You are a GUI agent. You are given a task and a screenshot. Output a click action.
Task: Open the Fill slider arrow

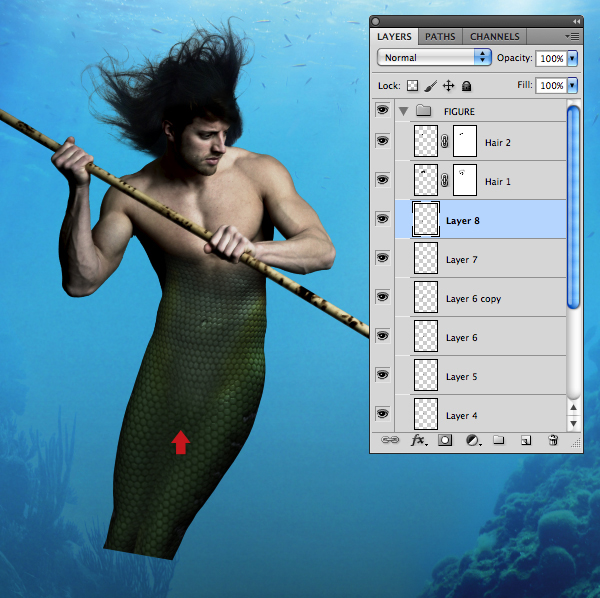click(572, 85)
